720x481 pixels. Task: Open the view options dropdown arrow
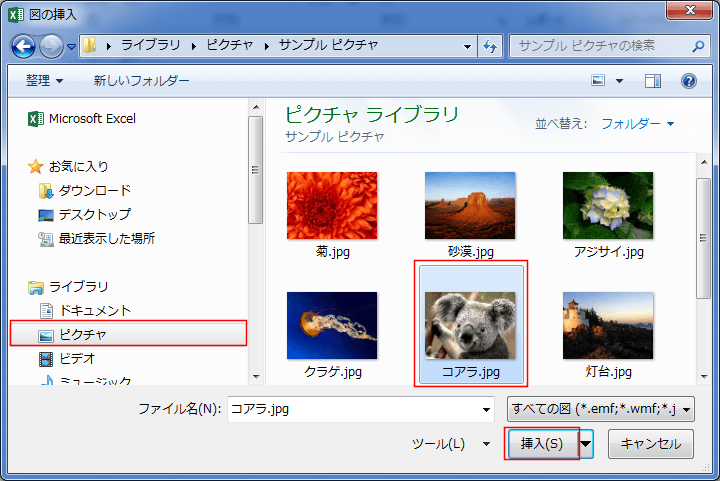tap(619, 81)
